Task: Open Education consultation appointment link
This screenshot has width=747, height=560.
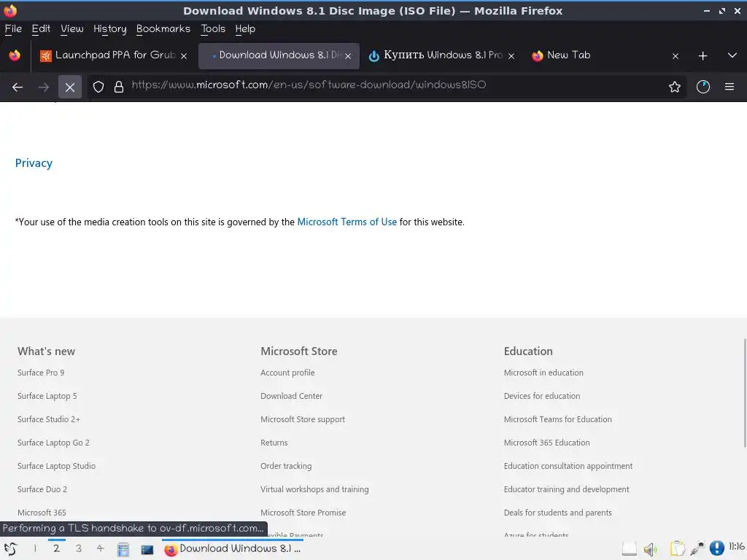Action: 568,466
